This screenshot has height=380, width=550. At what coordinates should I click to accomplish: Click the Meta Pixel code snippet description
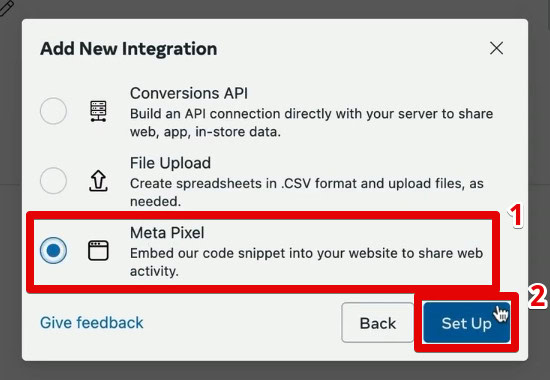pos(306,262)
